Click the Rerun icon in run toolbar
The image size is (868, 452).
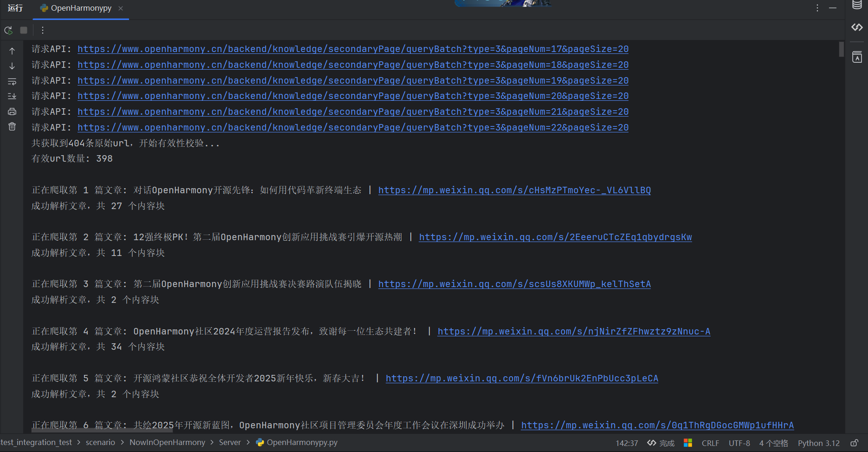(8, 30)
